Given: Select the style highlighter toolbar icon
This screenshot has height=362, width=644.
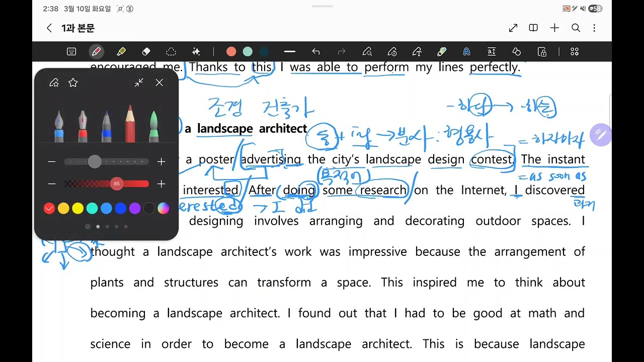Looking at the screenshot, I should pyautogui.click(x=442, y=51).
